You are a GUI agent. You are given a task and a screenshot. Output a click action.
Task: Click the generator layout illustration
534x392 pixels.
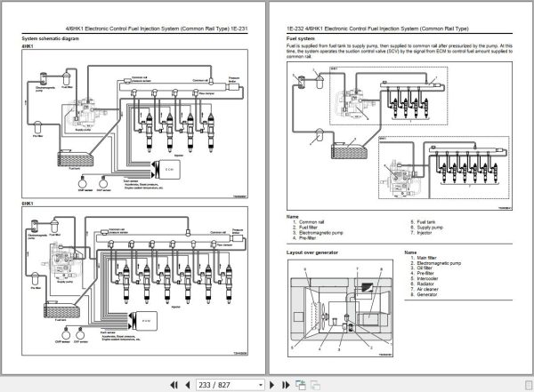(340, 308)
